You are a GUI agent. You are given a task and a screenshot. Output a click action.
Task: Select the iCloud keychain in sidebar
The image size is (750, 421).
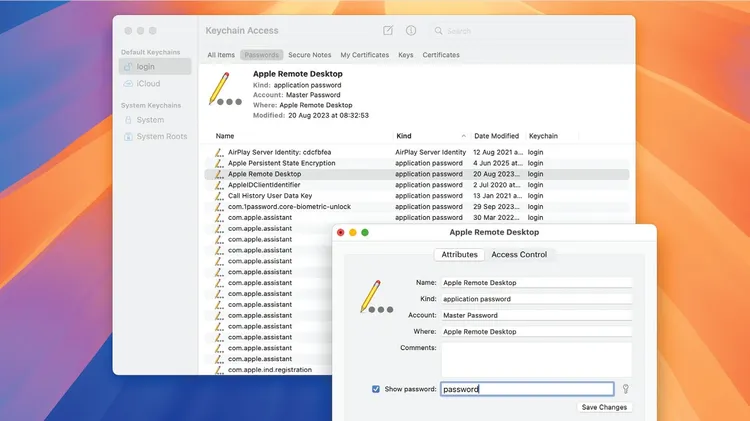tap(155, 83)
